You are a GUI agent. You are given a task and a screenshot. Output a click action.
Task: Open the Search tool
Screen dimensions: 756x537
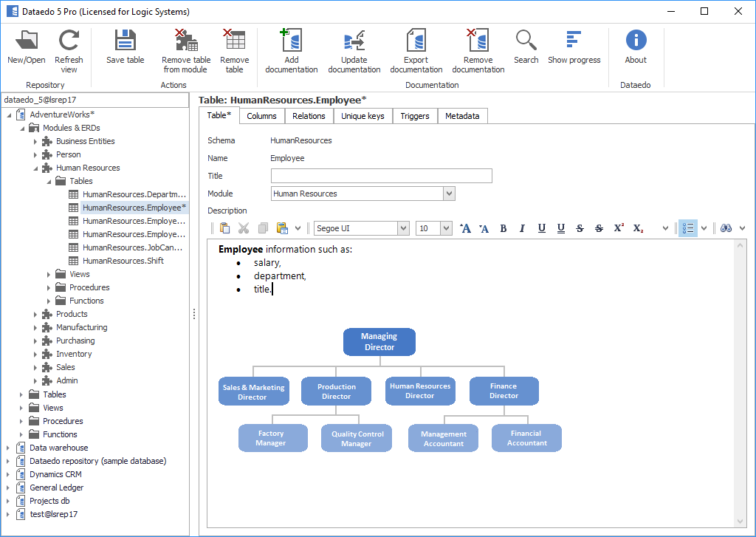tap(526, 47)
